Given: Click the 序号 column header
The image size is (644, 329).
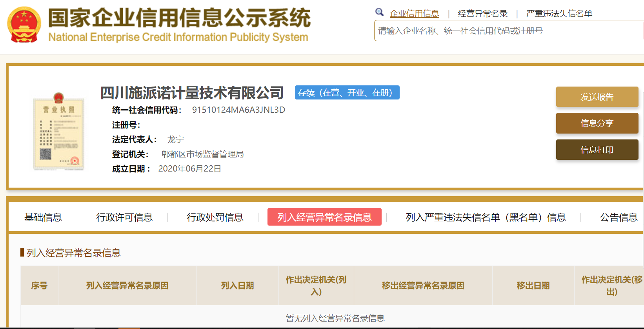Looking at the screenshot, I should click(39, 286).
